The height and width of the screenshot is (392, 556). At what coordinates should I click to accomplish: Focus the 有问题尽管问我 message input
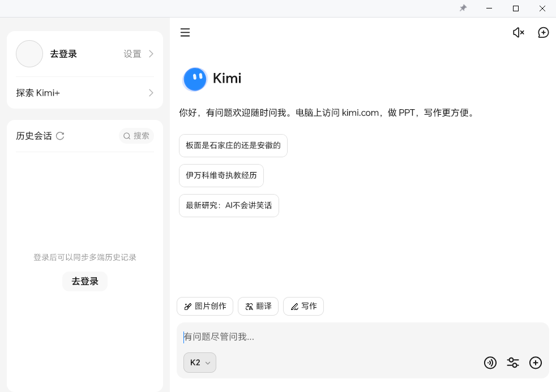[x=363, y=337]
